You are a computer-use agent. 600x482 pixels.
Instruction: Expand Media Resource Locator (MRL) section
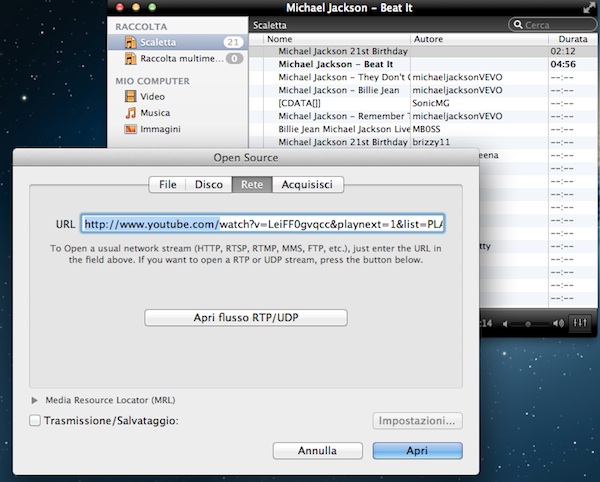pyautogui.click(x=34, y=400)
